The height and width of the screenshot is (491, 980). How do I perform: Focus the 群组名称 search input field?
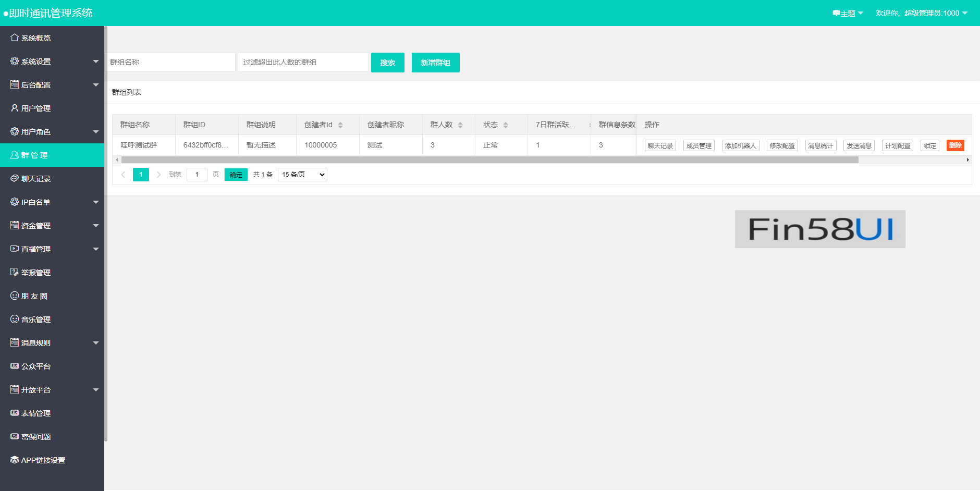tap(170, 62)
